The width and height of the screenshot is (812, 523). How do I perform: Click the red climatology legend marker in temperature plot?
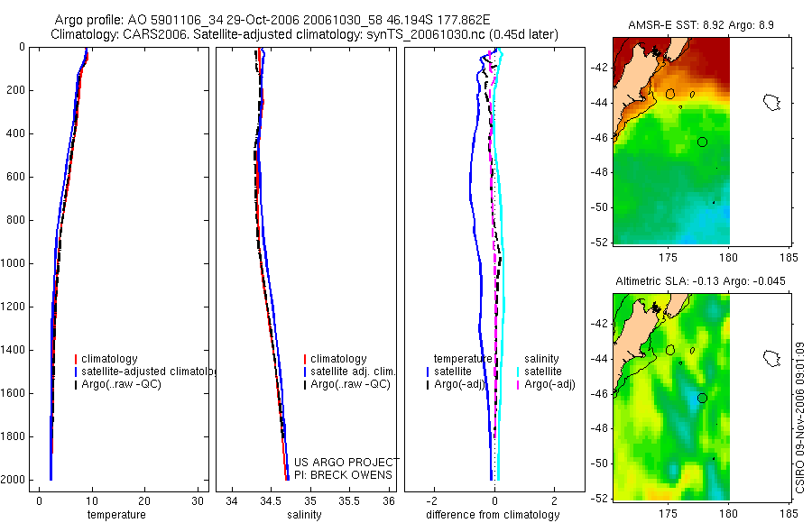[x=76, y=359]
